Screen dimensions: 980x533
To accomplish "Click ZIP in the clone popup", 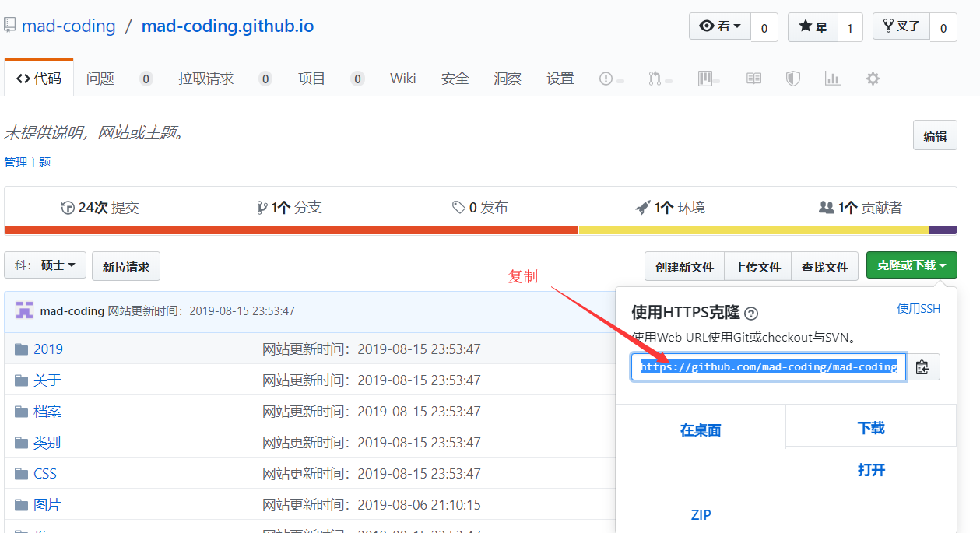I will (701, 515).
